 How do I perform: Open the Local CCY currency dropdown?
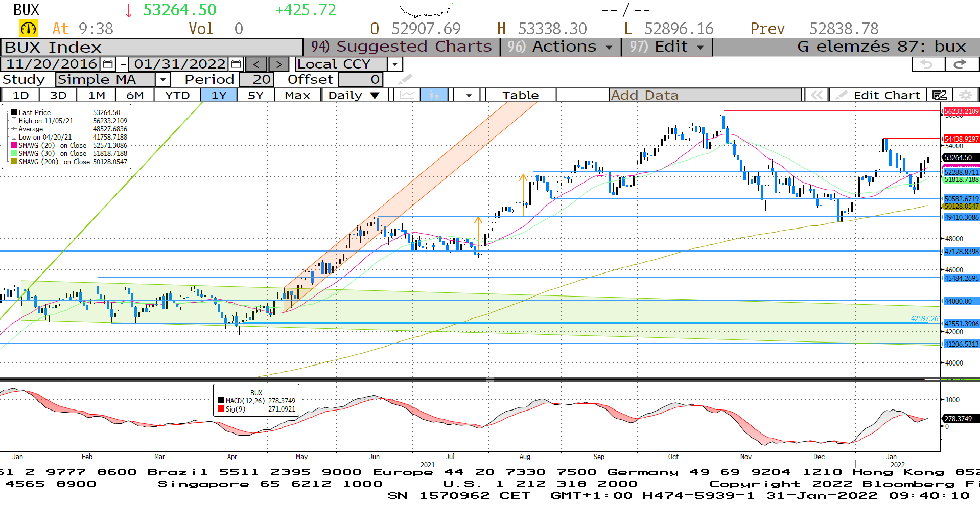(394, 64)
